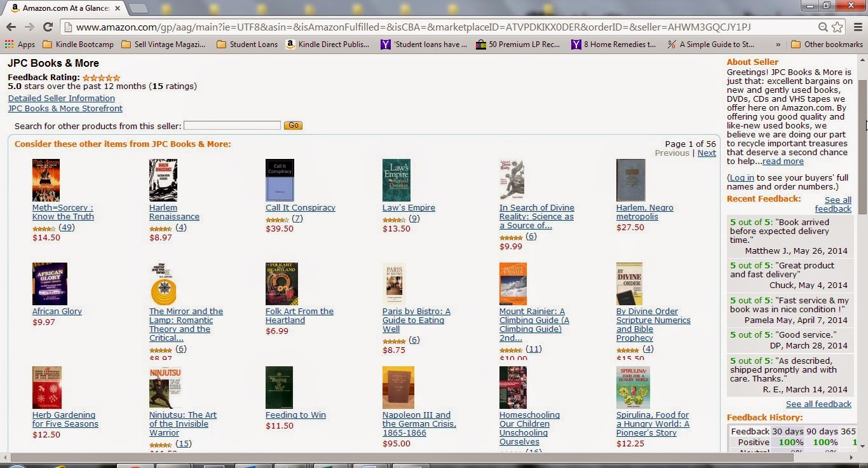Open the Homeschooling Our Children Unschooling Ourselves link

[529, 429]
